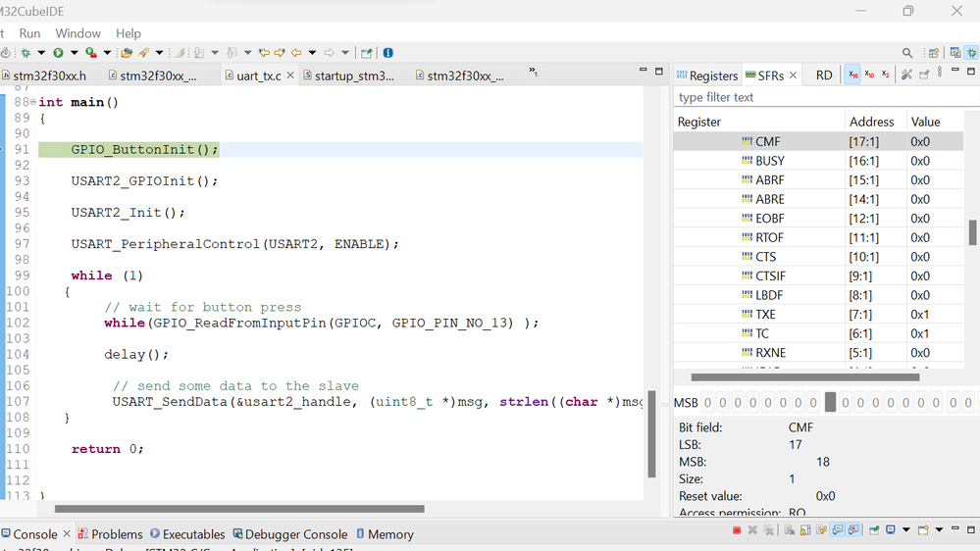Collapse the main() function fold marker
This screenshot has width=980, height=551.
click(33, 102)
